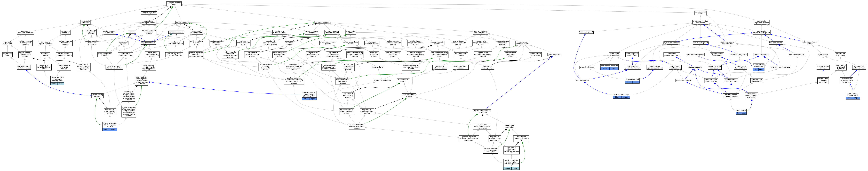Click Zfish cell under brain morphogenesis

pos(617,97)
